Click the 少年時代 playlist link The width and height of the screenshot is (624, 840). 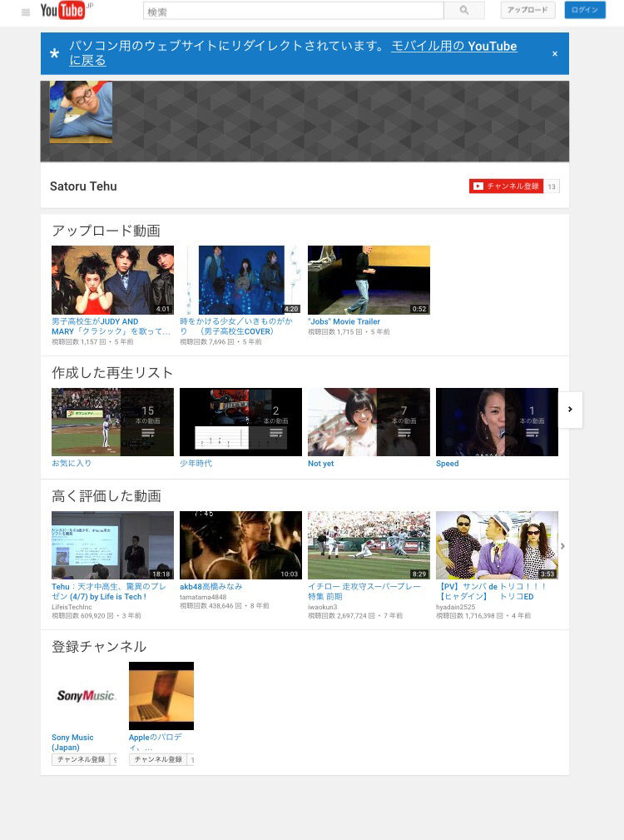pos(196,464)
